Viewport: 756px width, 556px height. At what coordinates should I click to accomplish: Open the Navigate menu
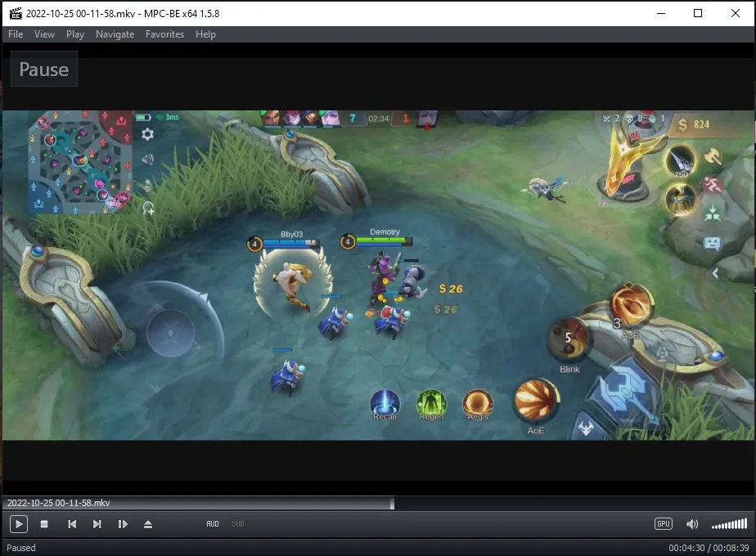(x=115, y=34)
